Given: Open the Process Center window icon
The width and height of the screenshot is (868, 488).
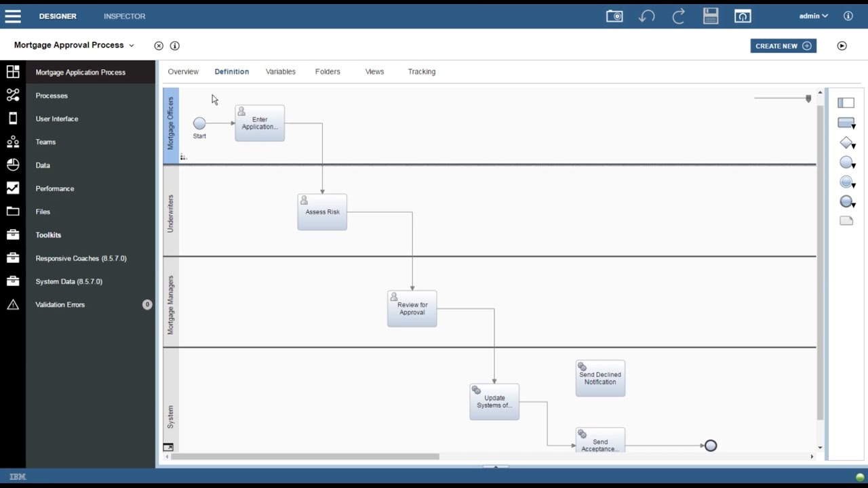Looking at the screenshot, I should pyautogui.click(x=743, y=16).
